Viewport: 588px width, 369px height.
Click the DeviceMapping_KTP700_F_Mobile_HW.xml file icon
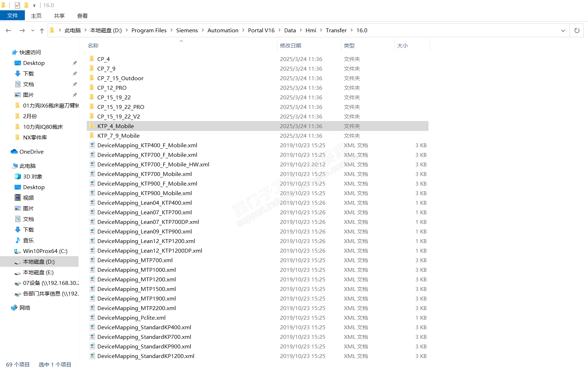92,164
